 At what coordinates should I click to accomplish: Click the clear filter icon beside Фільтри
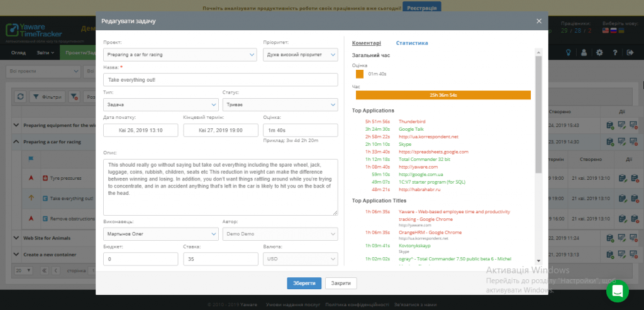[x=74, y=97]
